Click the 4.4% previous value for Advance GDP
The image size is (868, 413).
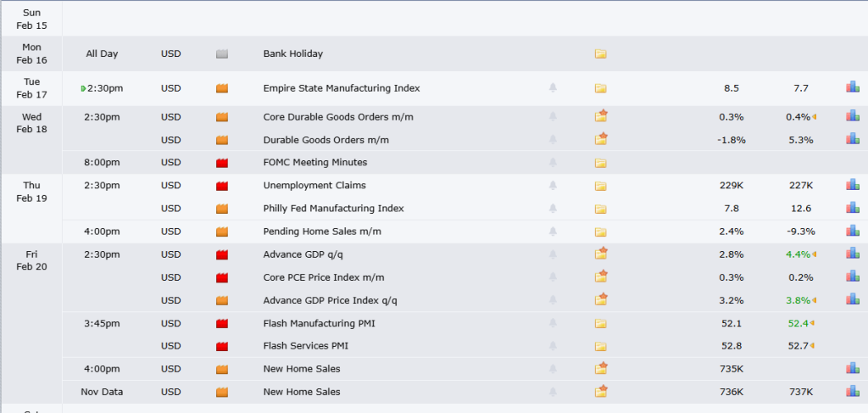(797, 254)
